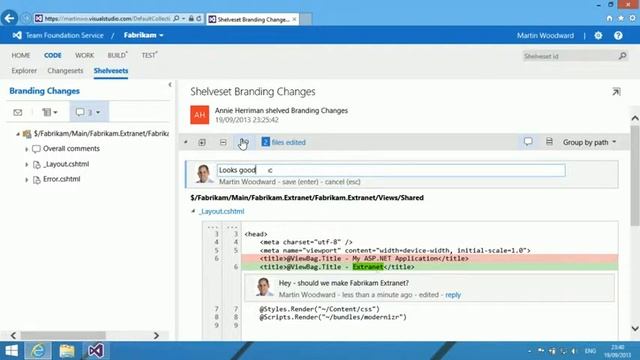
Task: Expand the Overall comments tree node
Action: coord(27,149)
